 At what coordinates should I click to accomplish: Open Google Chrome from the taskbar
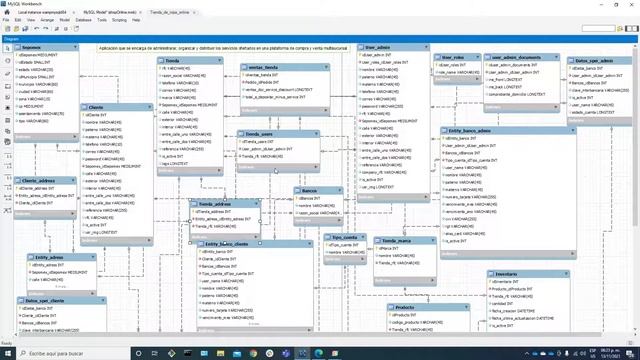pyautogui.click(x=253, y=353)
